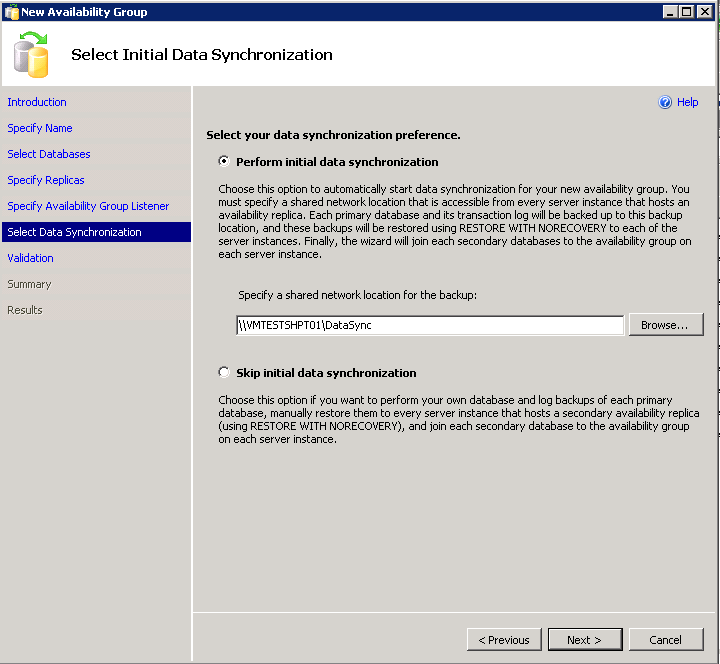Viewport: 720px width, 664px height.
Task: Click the Browse button
Action: coord(665,325)
